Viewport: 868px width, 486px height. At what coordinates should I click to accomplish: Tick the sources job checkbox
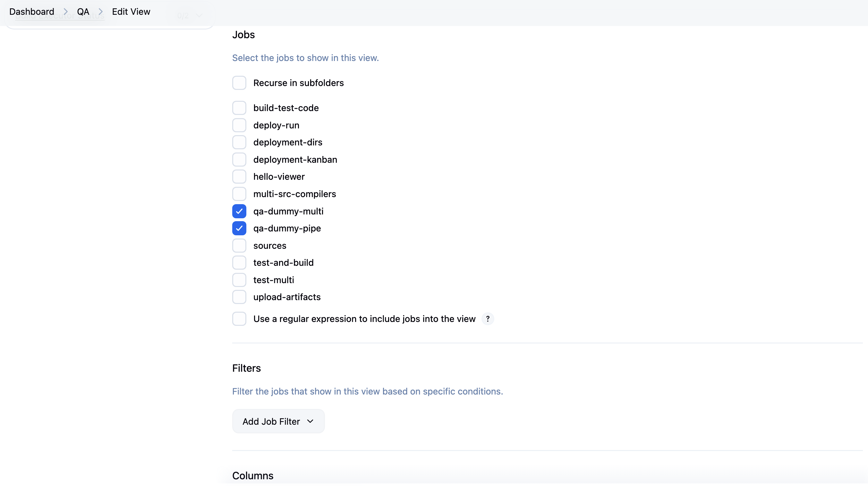(x=239, y=246)
